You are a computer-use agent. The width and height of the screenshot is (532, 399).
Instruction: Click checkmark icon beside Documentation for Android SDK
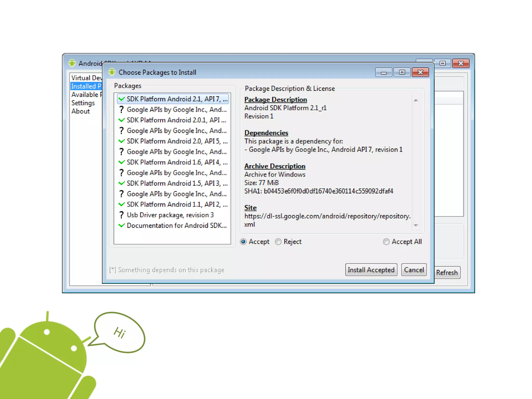click(x=121, y=225)
